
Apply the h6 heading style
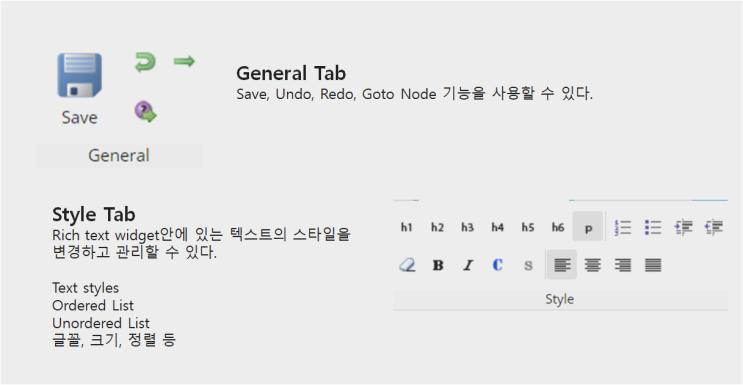coord(558,228)
